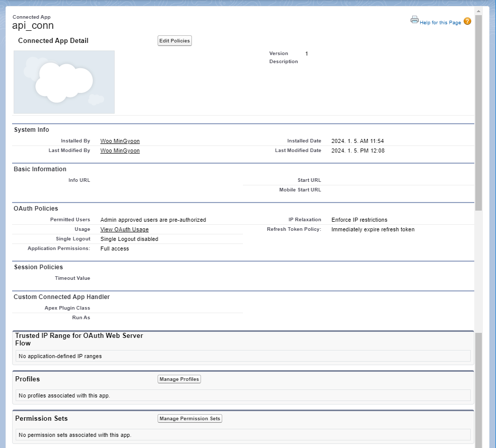This screenshot has width=496, height=448.
Task: Open the Help for this Page link
Action: click(441, 22)
